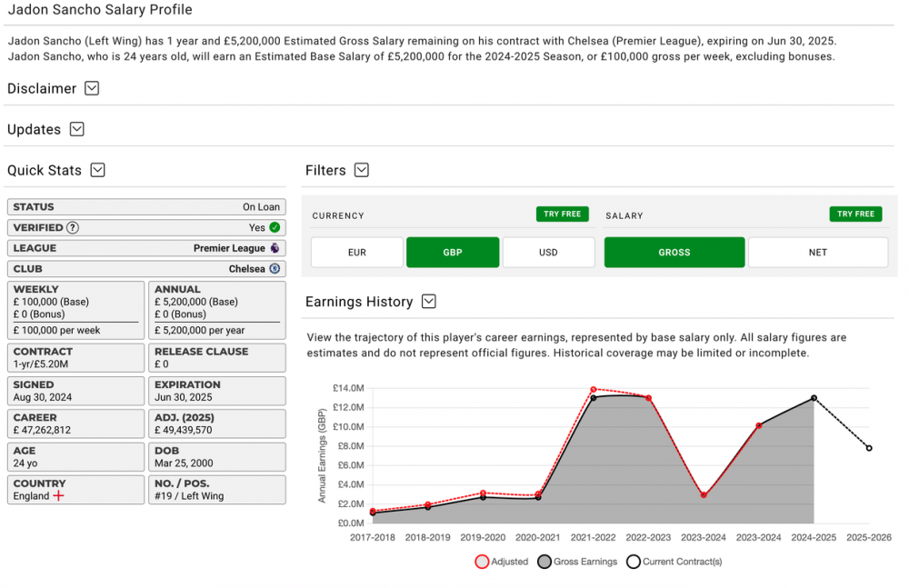Click Try Free button beside Currency
The width and height of the screenshot is (909, 588).
tap(563, 214)
